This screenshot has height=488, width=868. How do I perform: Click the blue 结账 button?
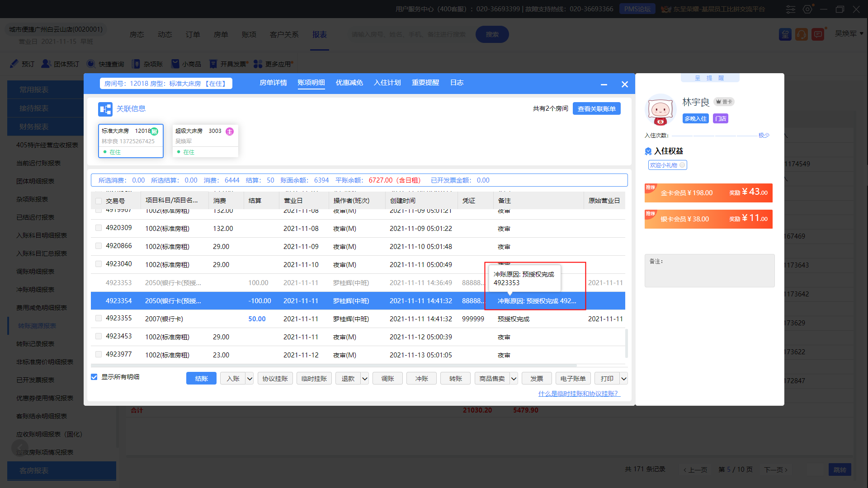[201, 379]
